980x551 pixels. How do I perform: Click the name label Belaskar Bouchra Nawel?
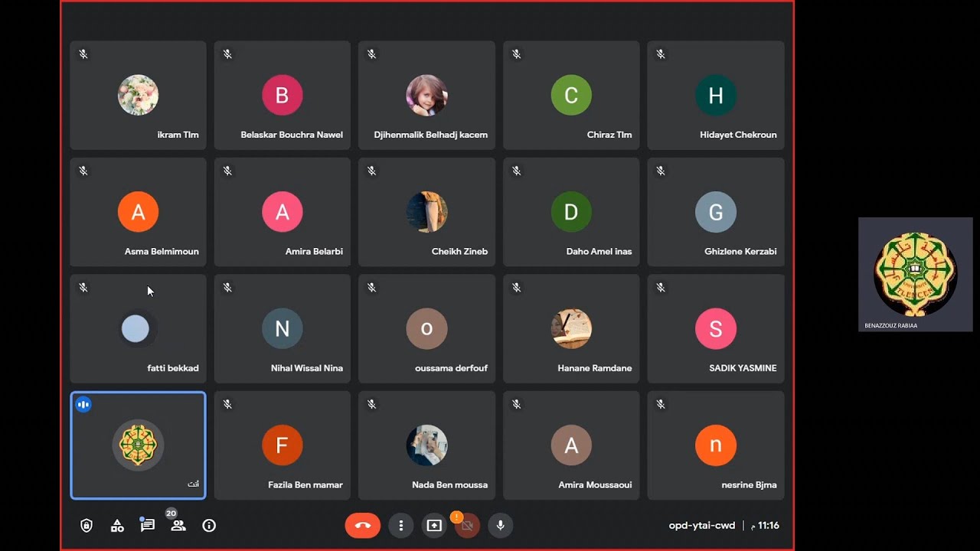[x=292, y=135]
